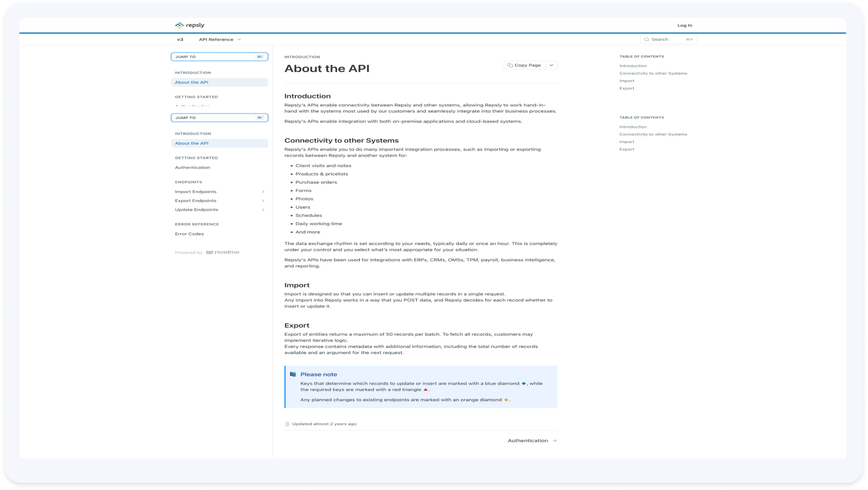
Task: Expand the Import Endpoints chevron
Action: (263, 192)
